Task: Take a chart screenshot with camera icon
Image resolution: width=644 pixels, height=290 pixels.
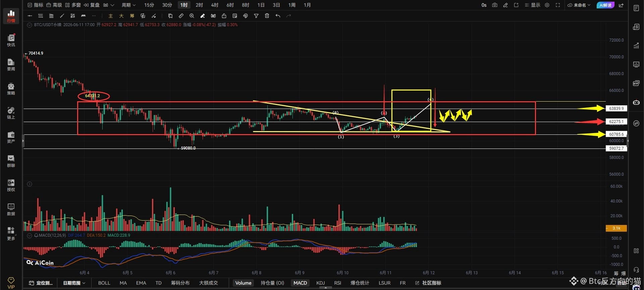Action: coord(495,5)
